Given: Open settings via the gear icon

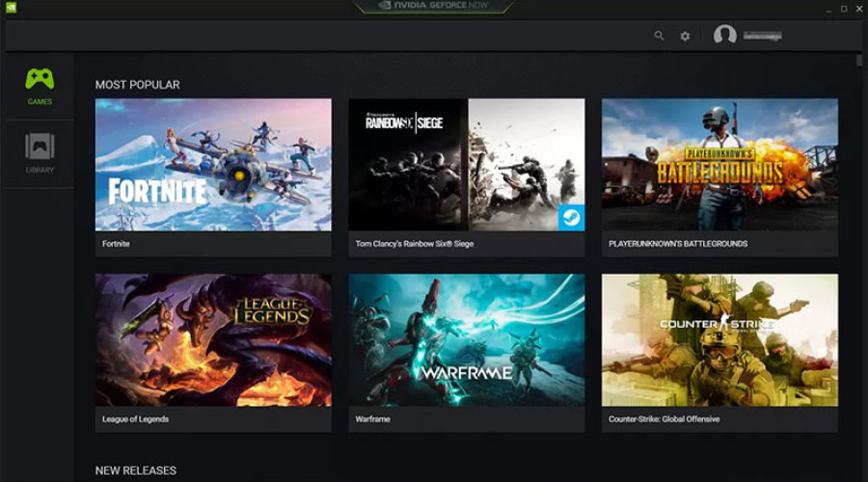Looking at the screenshot, I should click(x=685, y=36).
